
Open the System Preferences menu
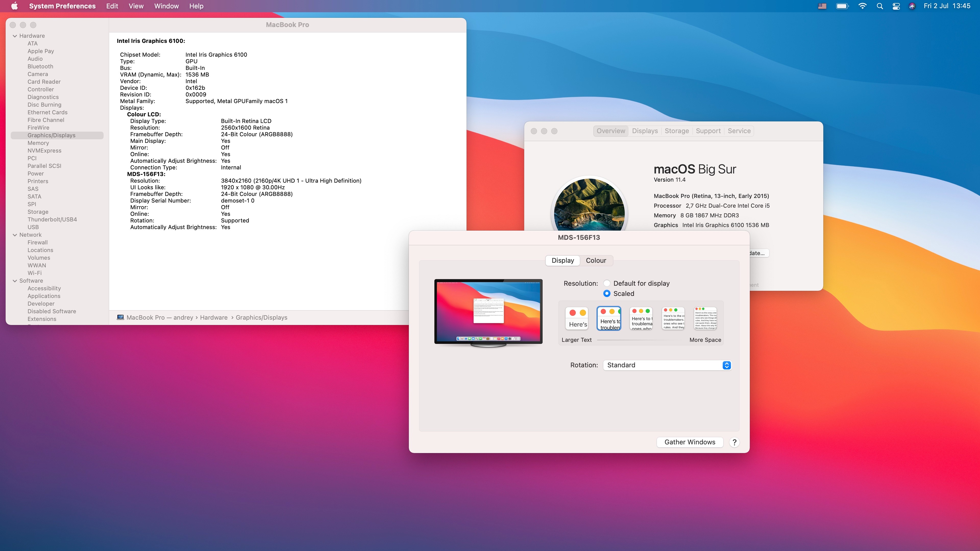point(62,6)
